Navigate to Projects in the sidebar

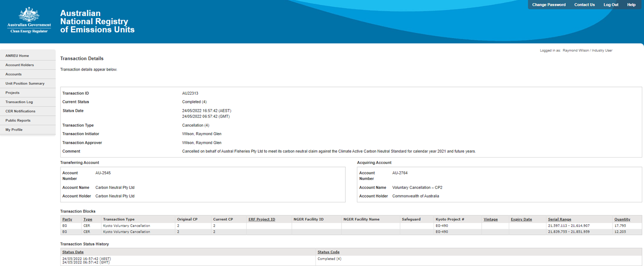[12, 93]
